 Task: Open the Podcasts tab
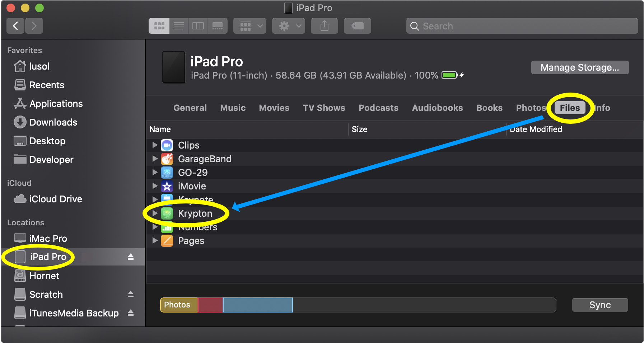pos(378,108)
